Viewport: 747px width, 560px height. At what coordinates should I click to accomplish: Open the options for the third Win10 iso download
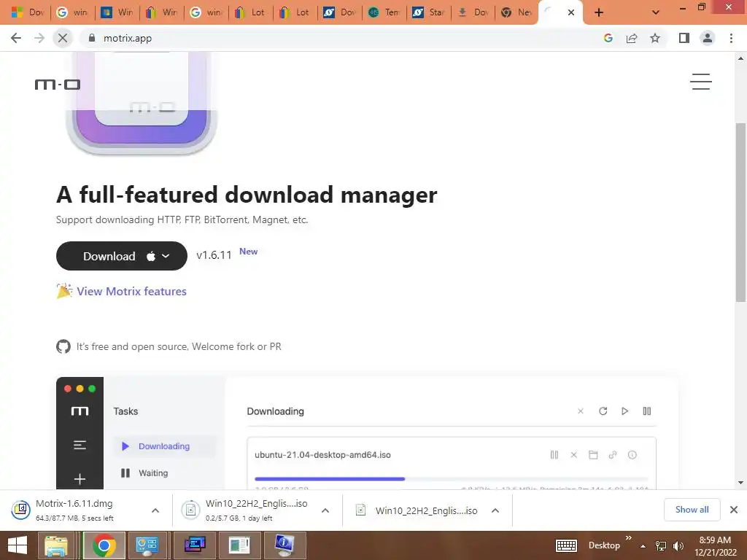pos(495,510)
